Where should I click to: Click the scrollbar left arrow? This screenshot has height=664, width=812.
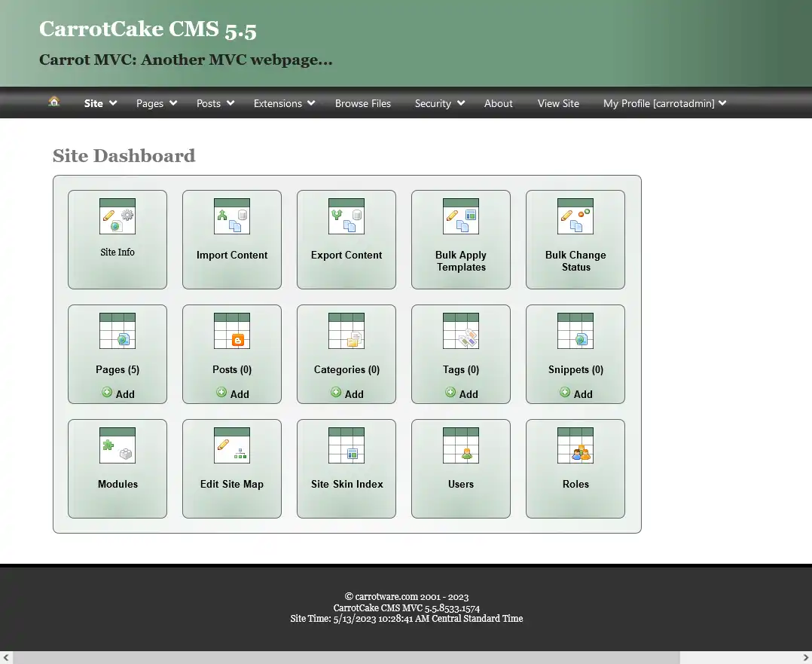[6, 657]
